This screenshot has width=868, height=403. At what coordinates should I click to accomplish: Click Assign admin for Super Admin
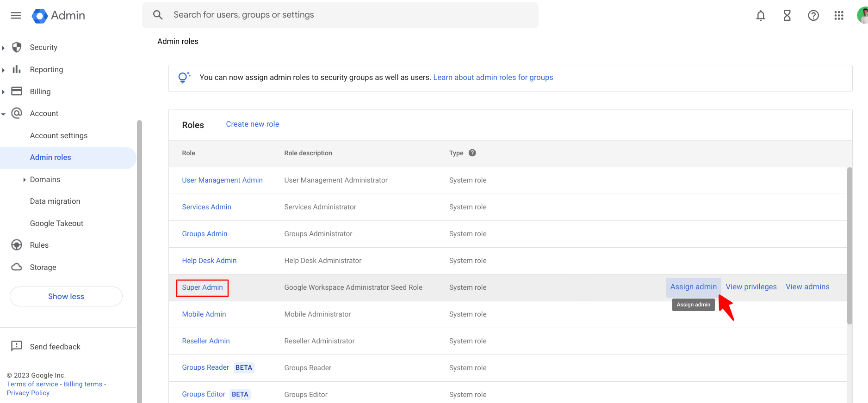693,287
